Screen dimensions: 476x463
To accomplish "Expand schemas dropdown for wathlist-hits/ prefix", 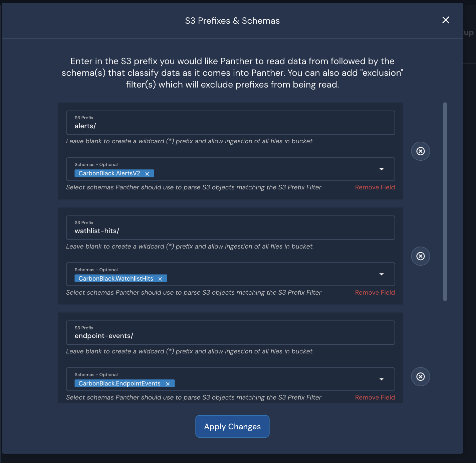I will coord(381,274).
